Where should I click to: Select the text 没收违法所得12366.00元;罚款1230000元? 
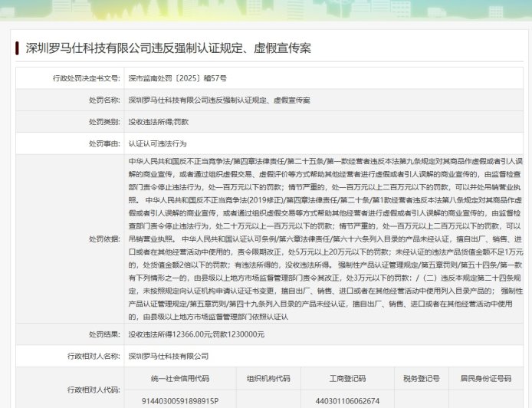point(196,334)
